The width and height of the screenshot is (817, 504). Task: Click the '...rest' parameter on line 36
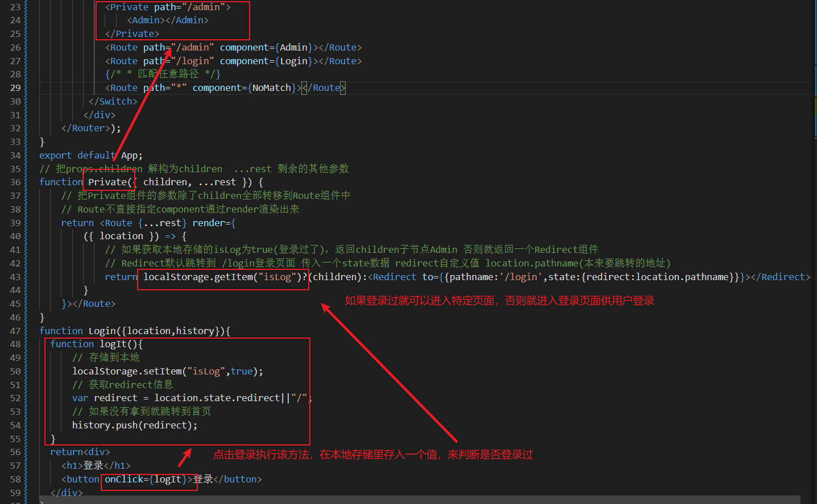point(217,182)
